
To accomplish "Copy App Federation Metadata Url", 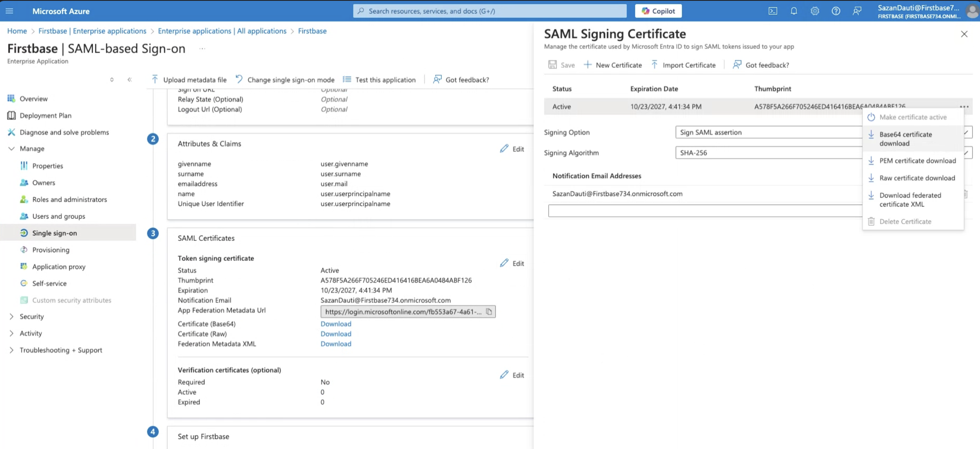I will [x=489, y=312].
